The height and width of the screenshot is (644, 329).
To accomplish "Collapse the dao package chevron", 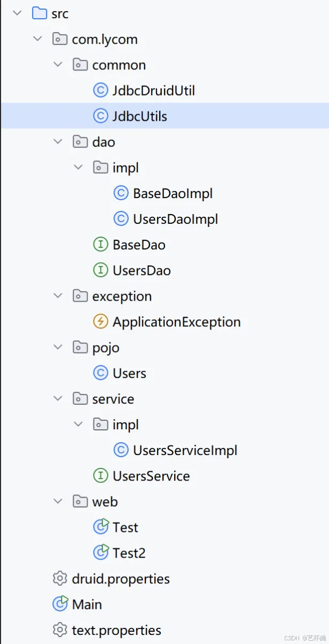I will click(x=58, y=142).
